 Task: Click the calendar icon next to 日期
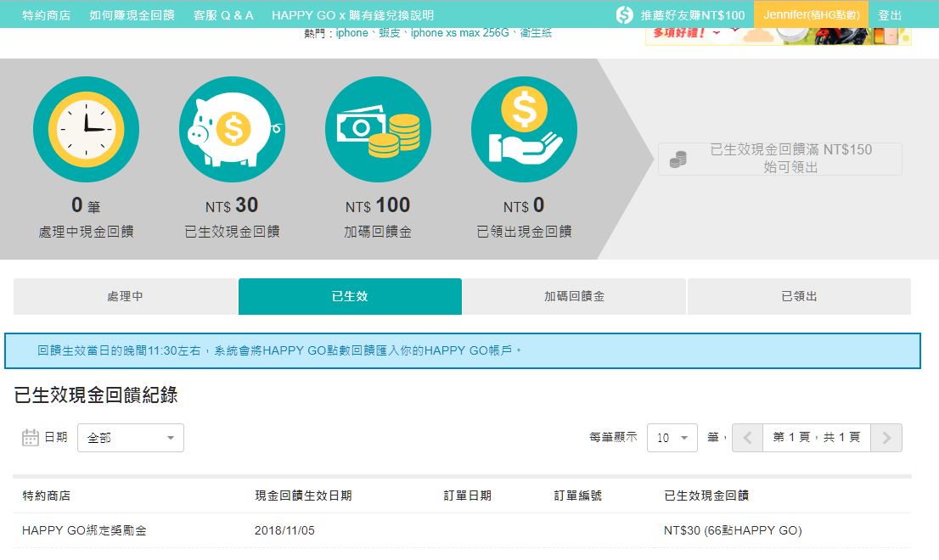point(31,438)
